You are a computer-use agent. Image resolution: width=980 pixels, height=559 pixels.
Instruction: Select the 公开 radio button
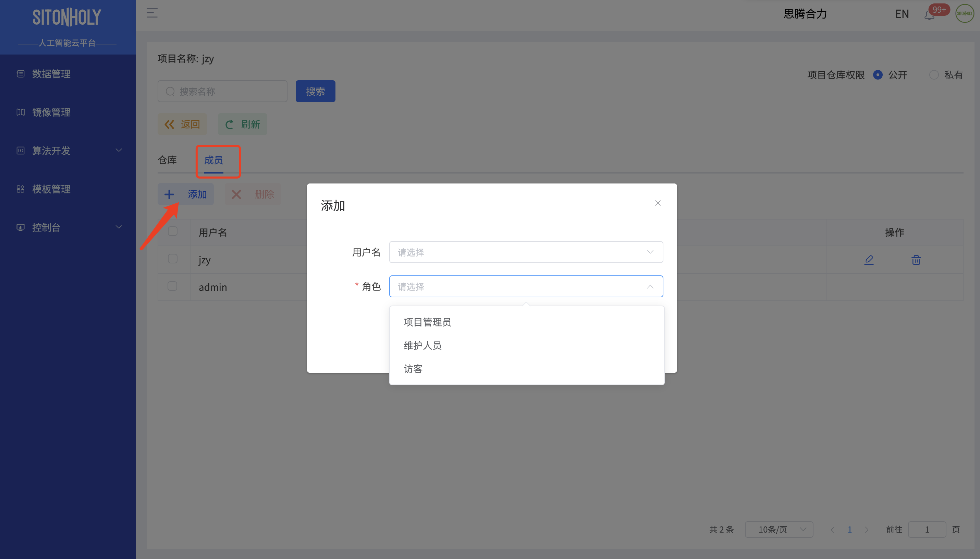877,75
